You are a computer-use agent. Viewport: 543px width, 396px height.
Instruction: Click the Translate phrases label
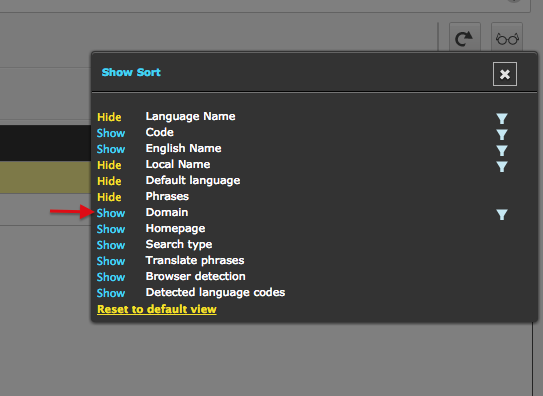click(x=195, y=260)
